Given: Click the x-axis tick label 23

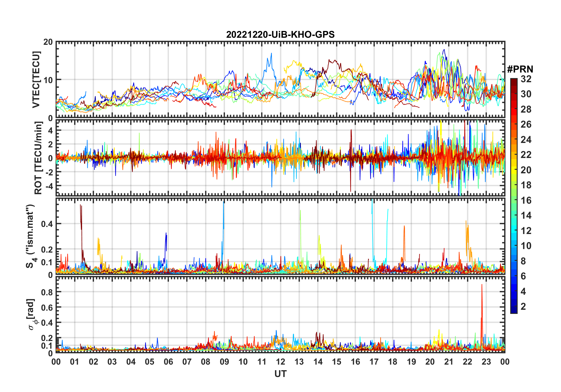Looking at the screenshot, I should 486,362.
